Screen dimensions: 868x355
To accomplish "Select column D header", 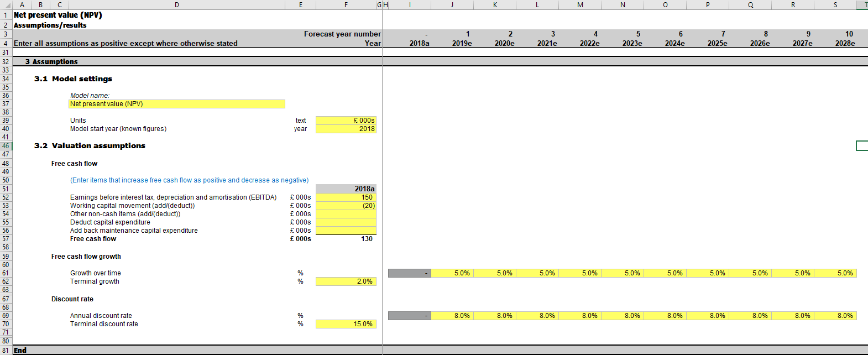I will point(177,5).
